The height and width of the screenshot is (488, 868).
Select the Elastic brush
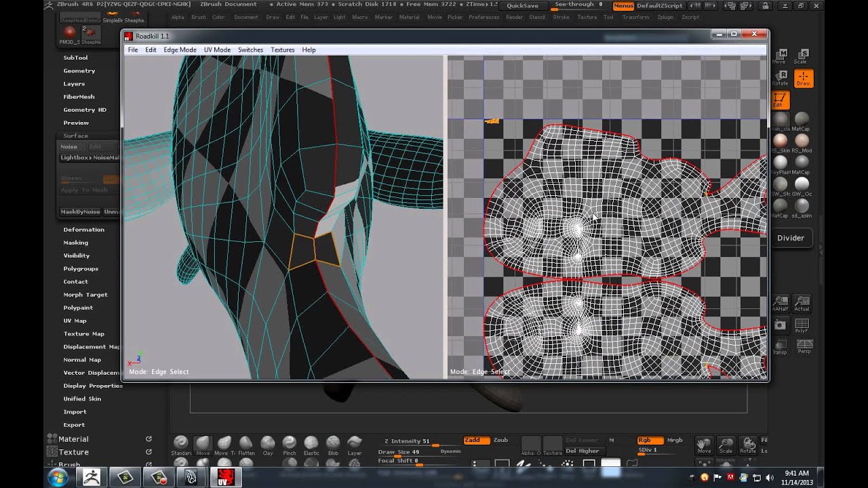(311, 445)
